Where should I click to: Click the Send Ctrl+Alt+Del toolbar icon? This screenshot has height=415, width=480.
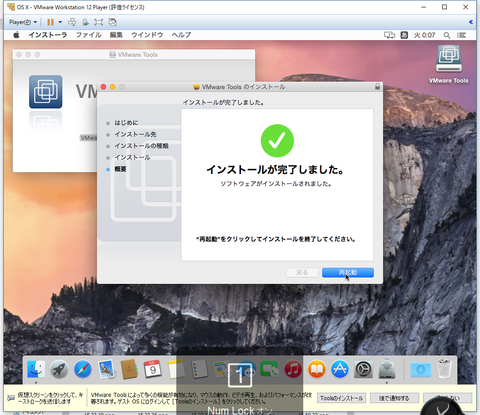72,22
